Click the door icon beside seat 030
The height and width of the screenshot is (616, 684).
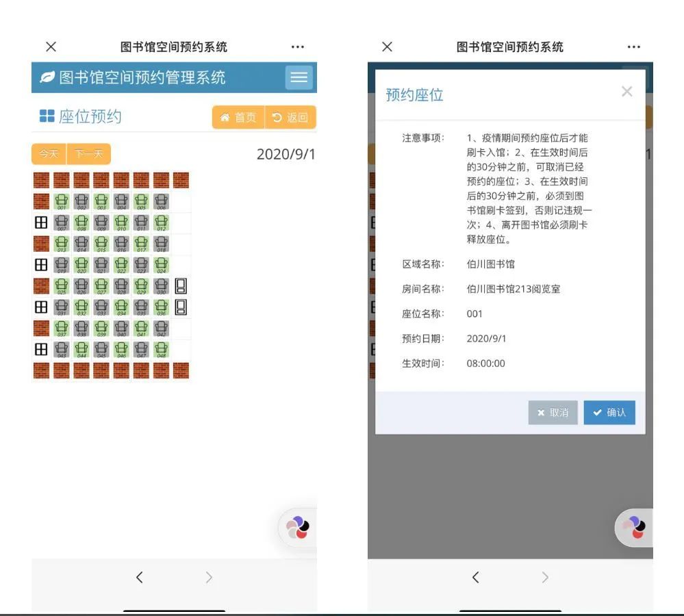click(x=179, y=287)
